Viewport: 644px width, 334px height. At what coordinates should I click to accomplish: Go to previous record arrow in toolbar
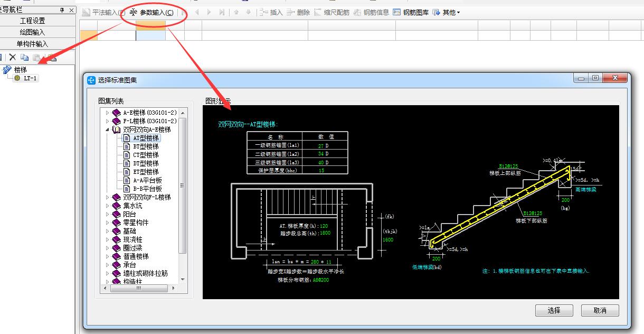(197, 12)
